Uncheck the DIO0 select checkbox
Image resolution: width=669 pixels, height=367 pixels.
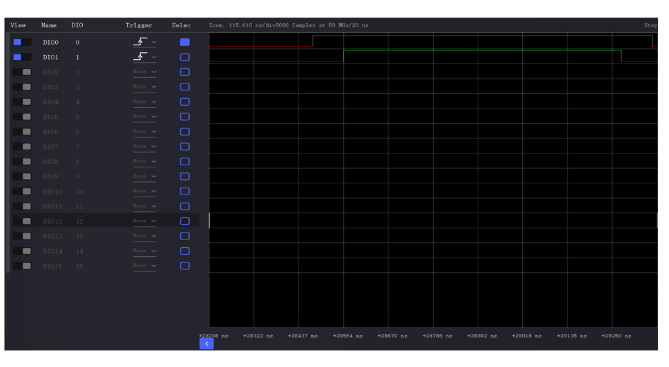pyautogui.click(x=185, y=42)
